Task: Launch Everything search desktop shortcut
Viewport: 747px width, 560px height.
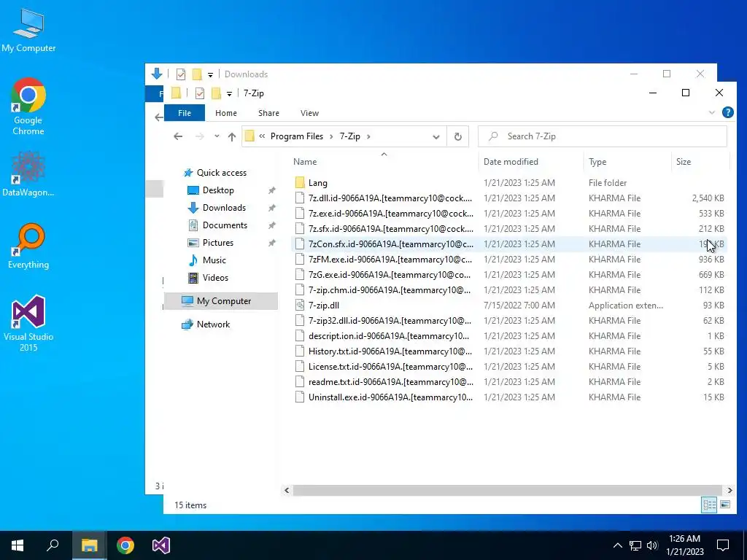Action: (28, 246)
